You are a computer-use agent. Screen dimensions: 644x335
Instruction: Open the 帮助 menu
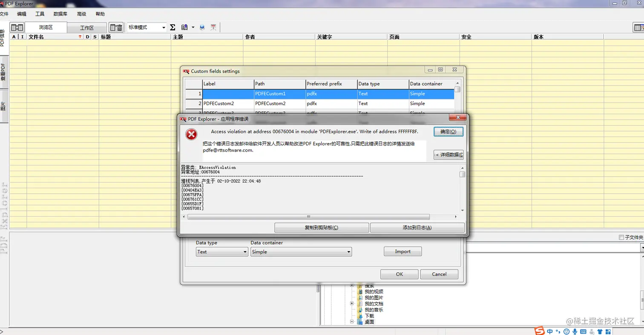coord(100,14)
